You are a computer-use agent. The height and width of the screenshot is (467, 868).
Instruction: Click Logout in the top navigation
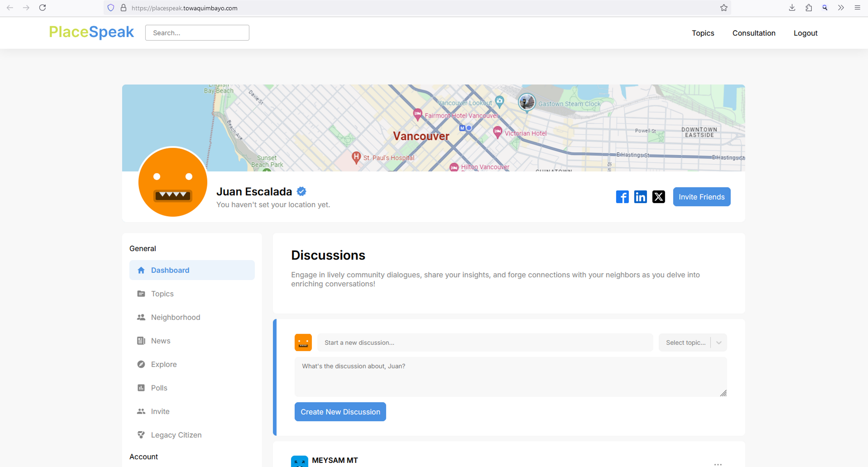805,33
